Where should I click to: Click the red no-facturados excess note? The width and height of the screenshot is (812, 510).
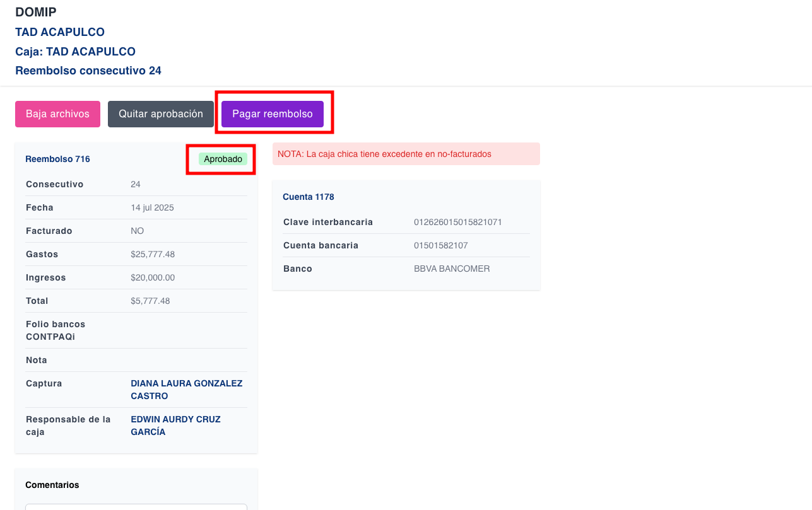point(384,154)
